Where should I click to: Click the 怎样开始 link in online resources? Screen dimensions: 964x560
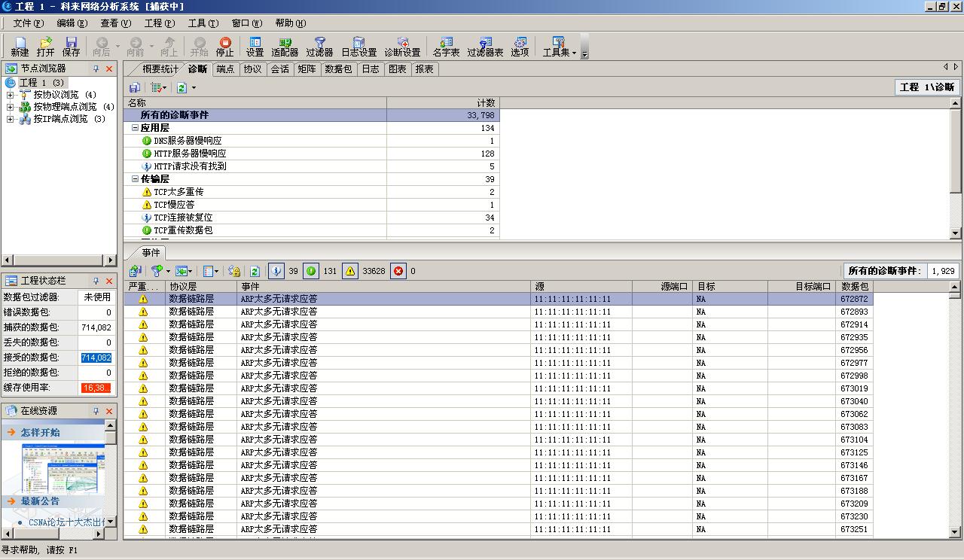tap(41, 433)
